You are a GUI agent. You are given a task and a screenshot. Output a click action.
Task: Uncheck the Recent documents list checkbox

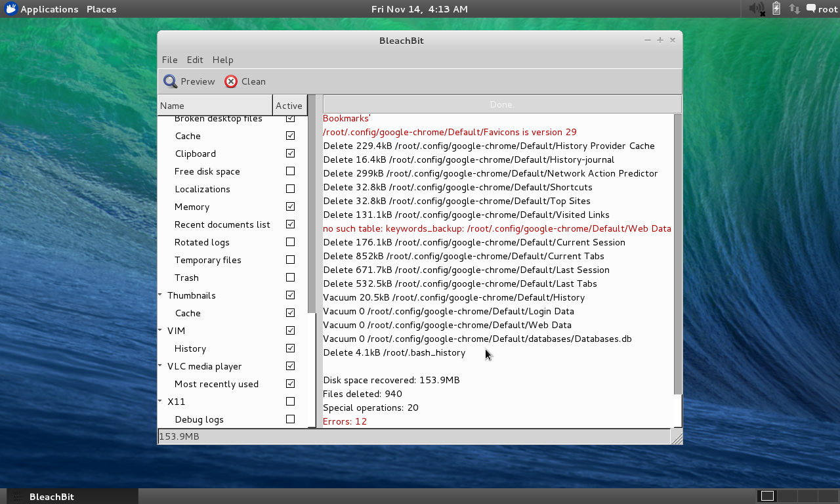coord(290,224)
